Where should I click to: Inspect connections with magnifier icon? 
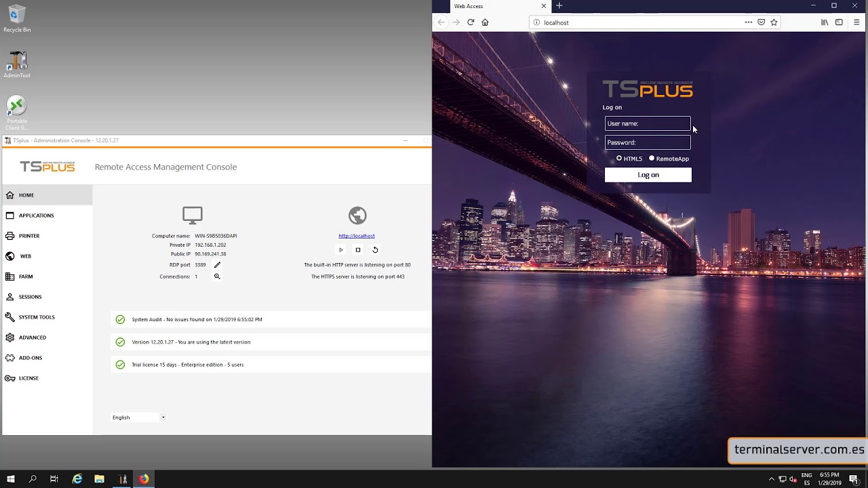(x=217, y=277)
